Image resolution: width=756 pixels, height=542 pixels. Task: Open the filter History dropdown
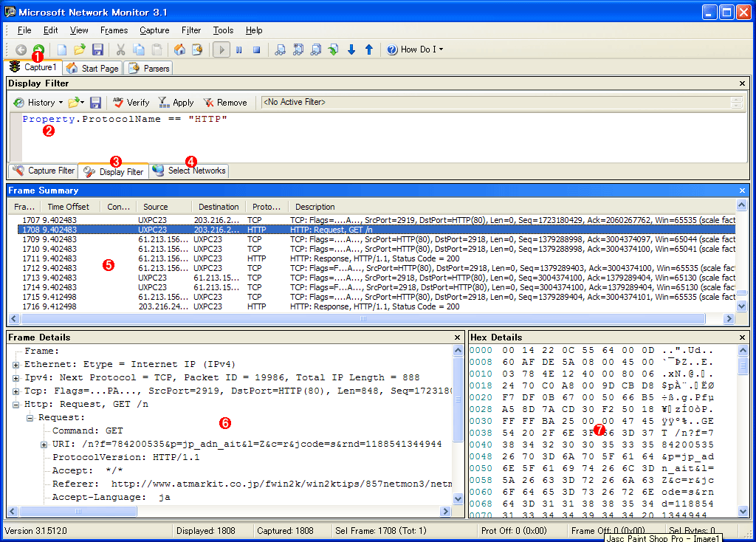38,103
